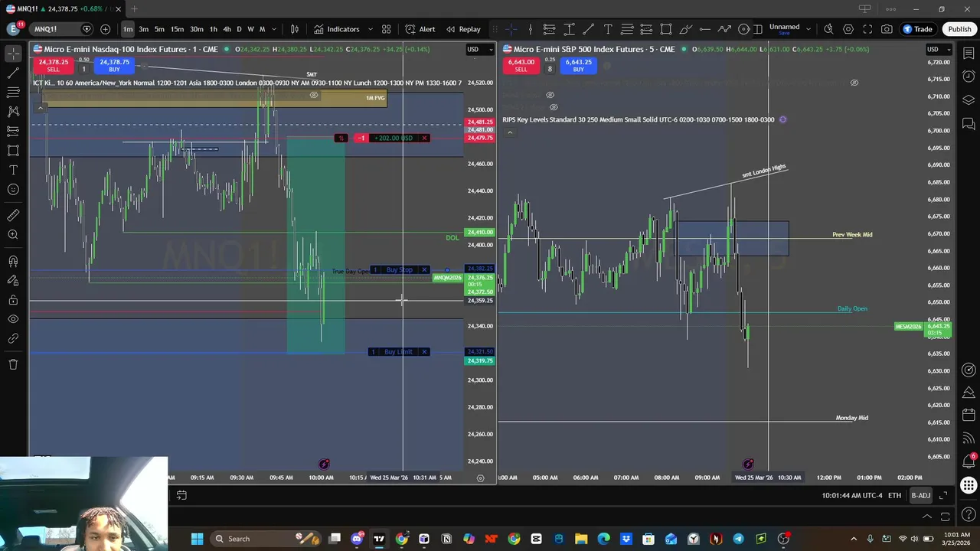Open a new tab with plus button

tap(134, 8)
